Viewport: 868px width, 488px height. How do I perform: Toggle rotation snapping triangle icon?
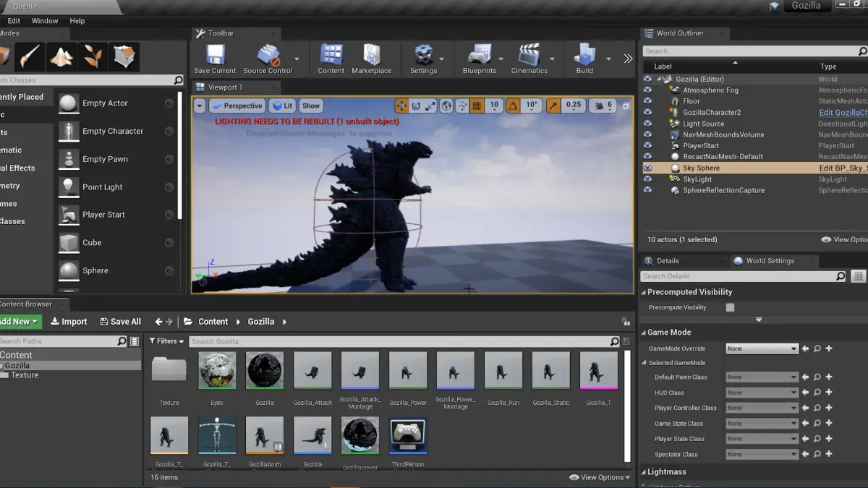pos(512,106)
